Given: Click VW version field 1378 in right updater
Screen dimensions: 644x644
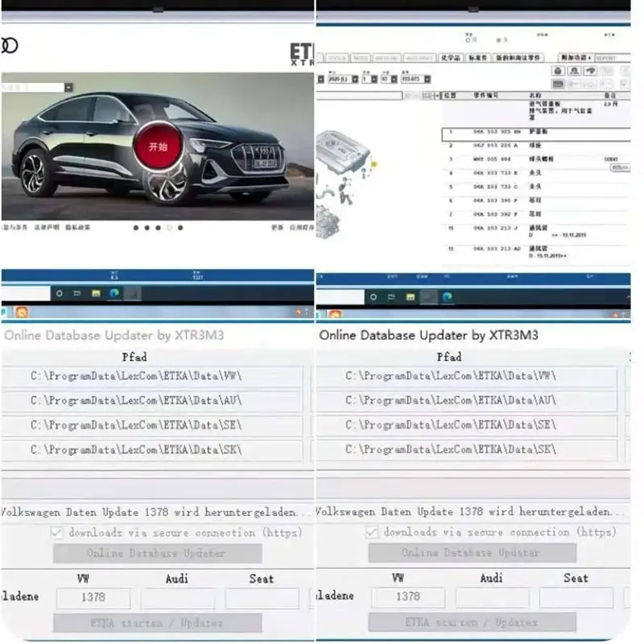Looking at the screenshot, I should [408, 597].
